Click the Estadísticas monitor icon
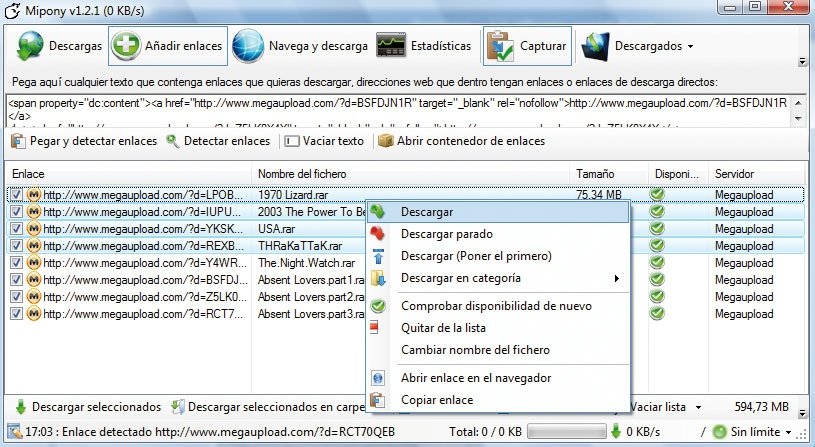Viewport: 815px width, 447px height. pyautogui.click(x=391, y=46)
